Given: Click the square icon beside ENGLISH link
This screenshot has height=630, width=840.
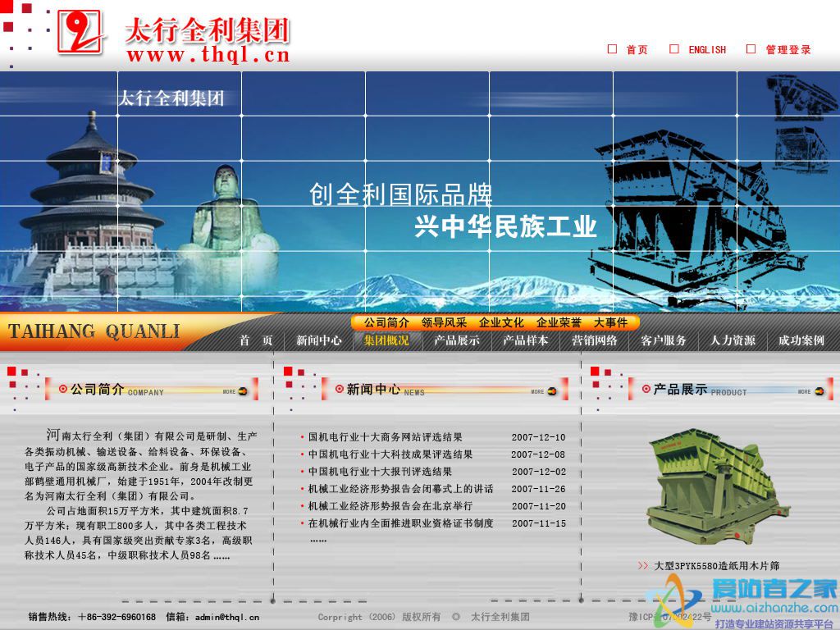Looking at the screenshot, I should tap(674, 49).
